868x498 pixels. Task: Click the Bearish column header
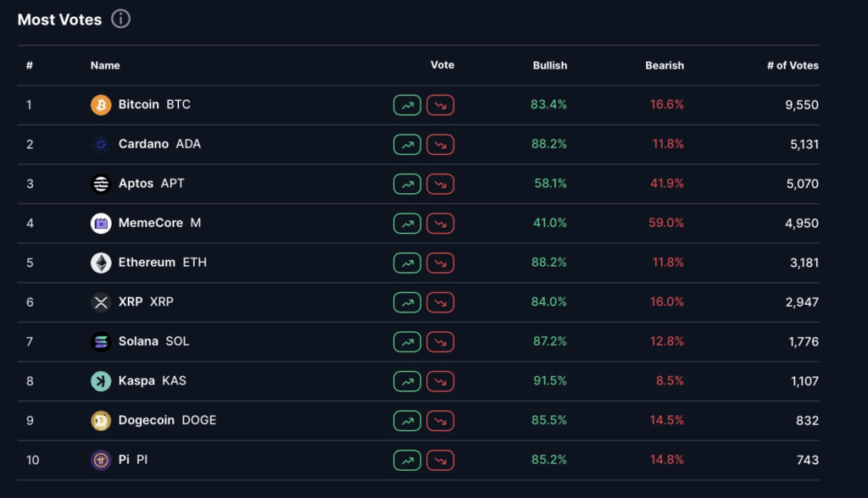pos(664,65)
